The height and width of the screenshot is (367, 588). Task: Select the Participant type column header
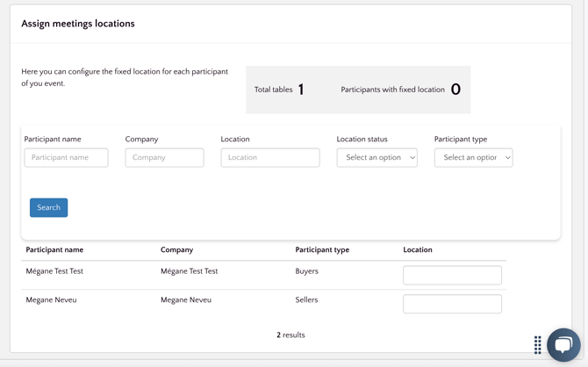pos(322,250)
